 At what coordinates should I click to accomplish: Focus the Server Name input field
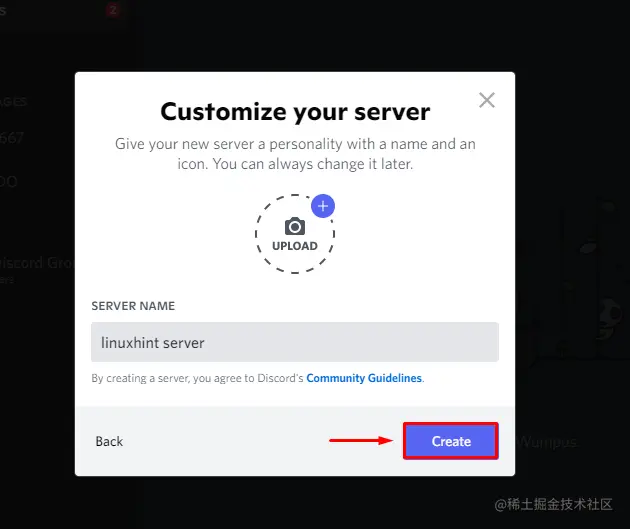[295, 342]
